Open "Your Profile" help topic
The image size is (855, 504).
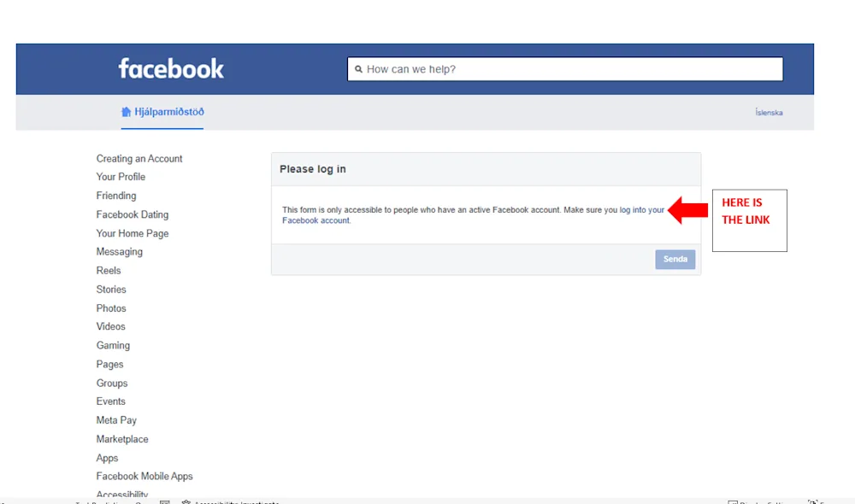[x=121, y=177]
